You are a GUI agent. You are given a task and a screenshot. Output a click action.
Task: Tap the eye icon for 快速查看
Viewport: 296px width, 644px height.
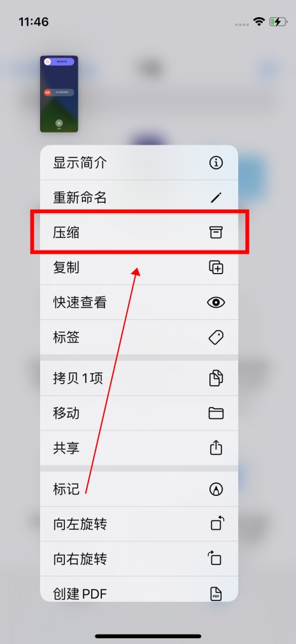coord(216,303)
